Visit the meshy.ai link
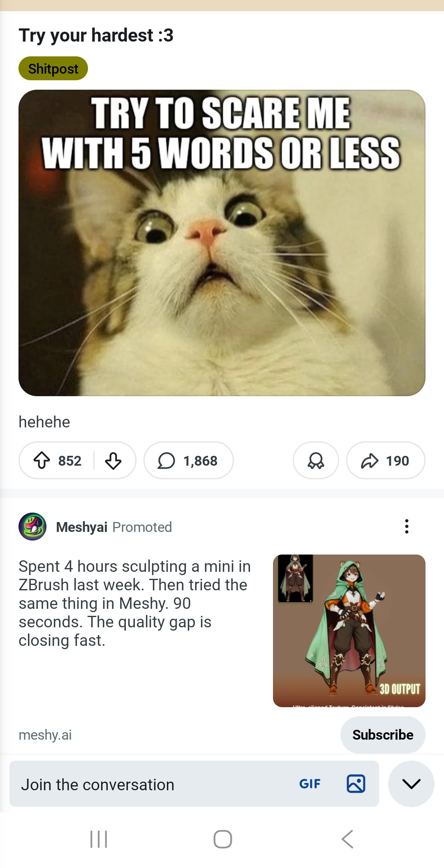The image size is (444, 868). coord(45,735)
